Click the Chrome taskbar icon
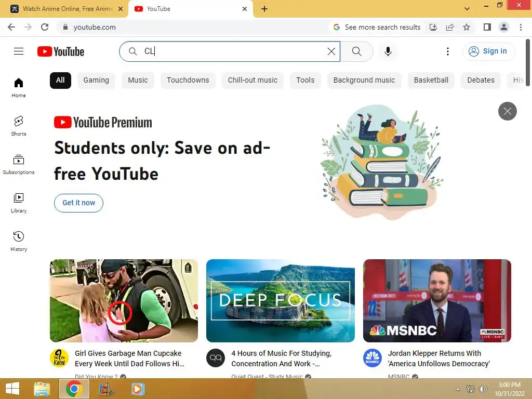 [74, 389]
